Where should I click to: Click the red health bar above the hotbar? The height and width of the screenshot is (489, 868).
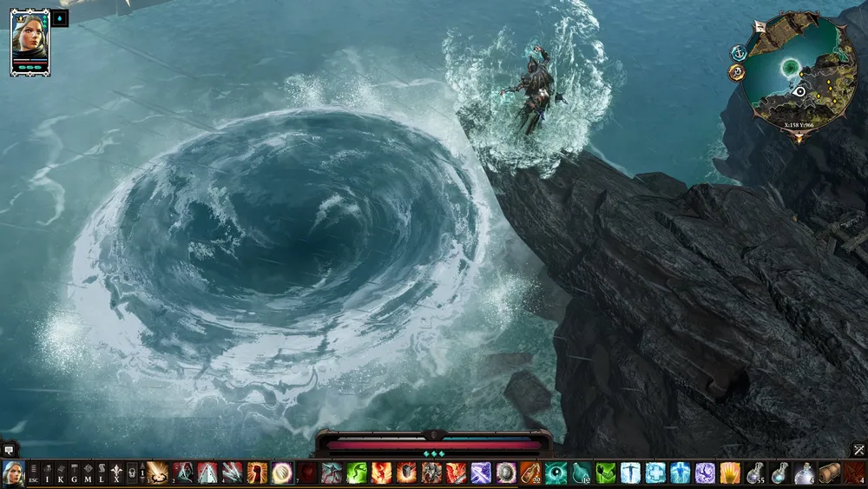435,445
